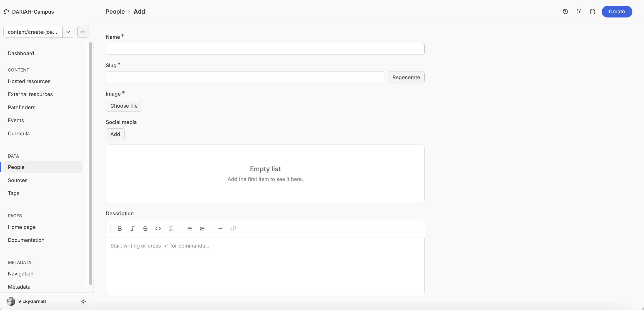Viewport: 644px width, 310px height.
Task: Open the branch options ellipsis menu
Action: point(83,32)
